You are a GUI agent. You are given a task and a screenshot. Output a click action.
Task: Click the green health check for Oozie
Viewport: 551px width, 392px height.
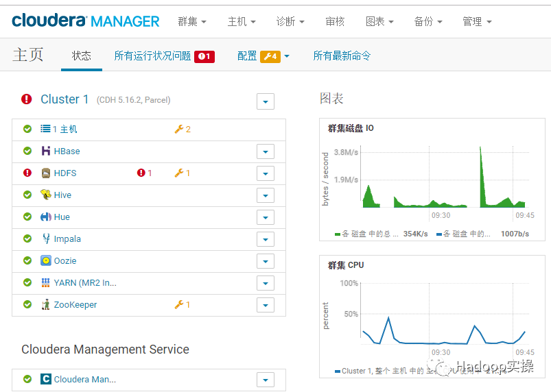(27, 260)
